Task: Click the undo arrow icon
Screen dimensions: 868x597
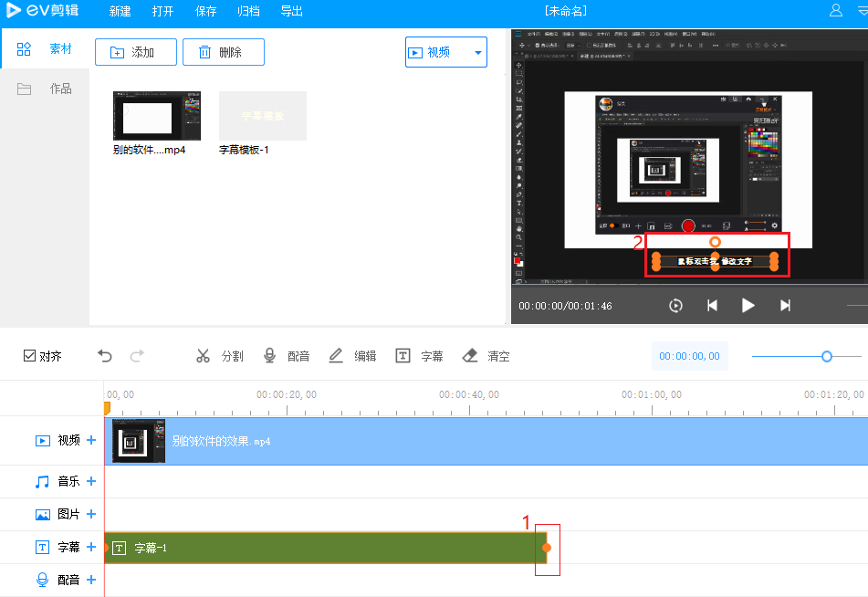Action: coord(103,355)
